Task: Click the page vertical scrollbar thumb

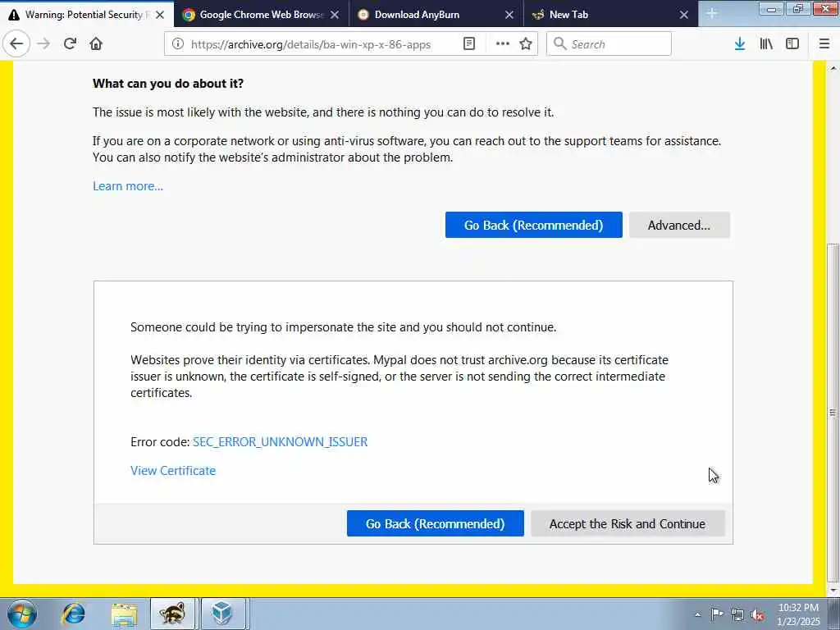Action: coord(833,413)
